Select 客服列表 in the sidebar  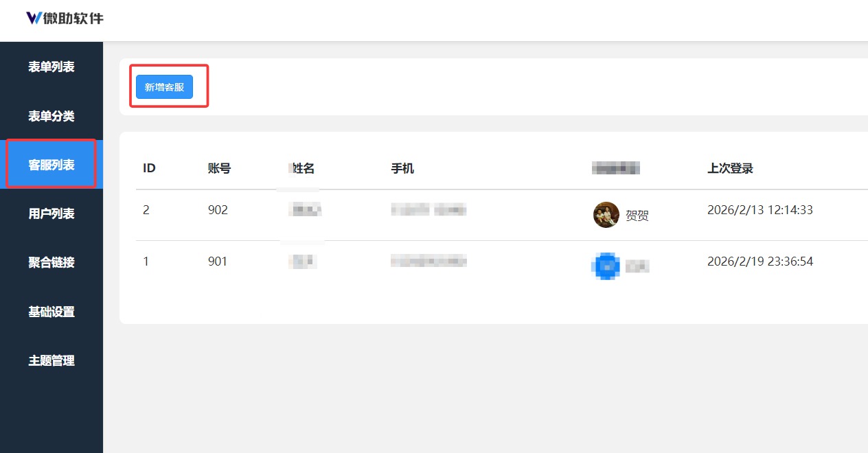[52, 165]
